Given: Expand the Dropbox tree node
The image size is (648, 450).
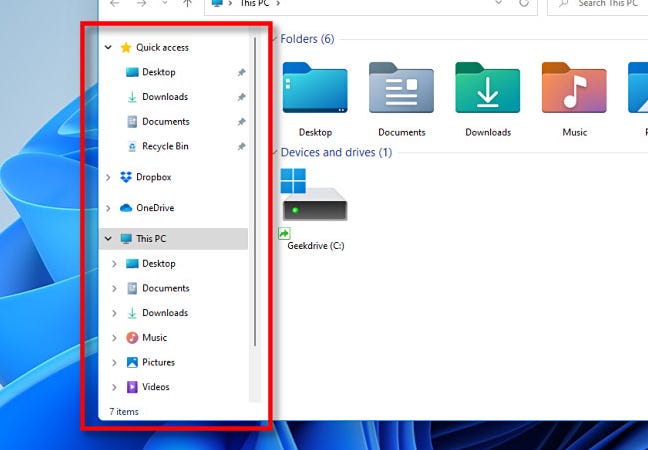Looking at the screenshot, I should pos(109,177).
